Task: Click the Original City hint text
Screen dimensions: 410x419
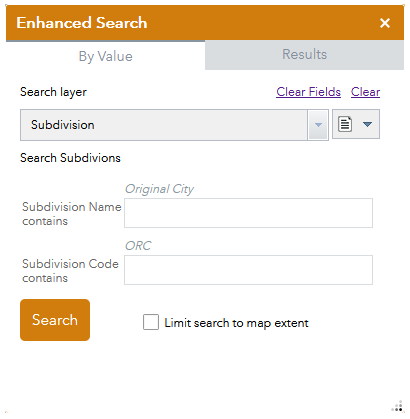Action: coord(159,189)
